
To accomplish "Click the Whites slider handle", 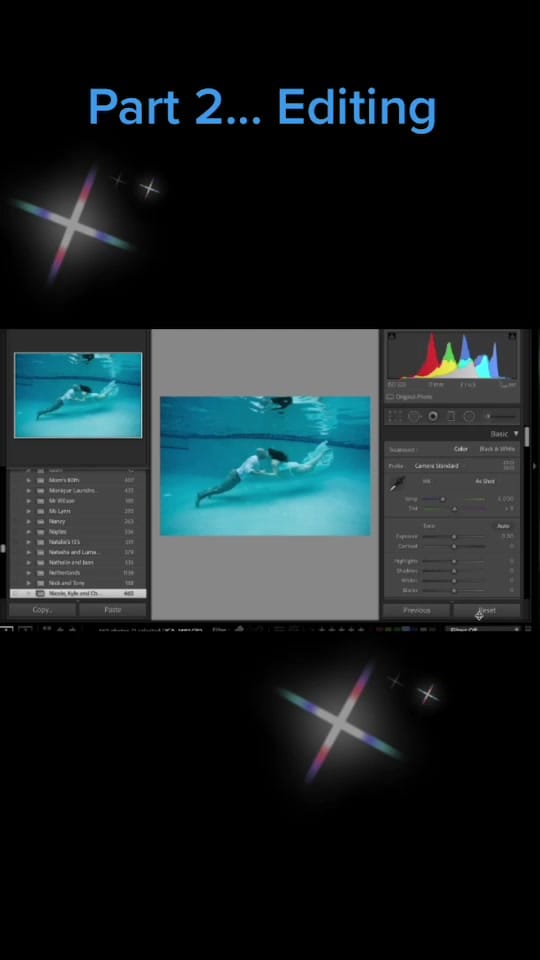I will 454,580.
